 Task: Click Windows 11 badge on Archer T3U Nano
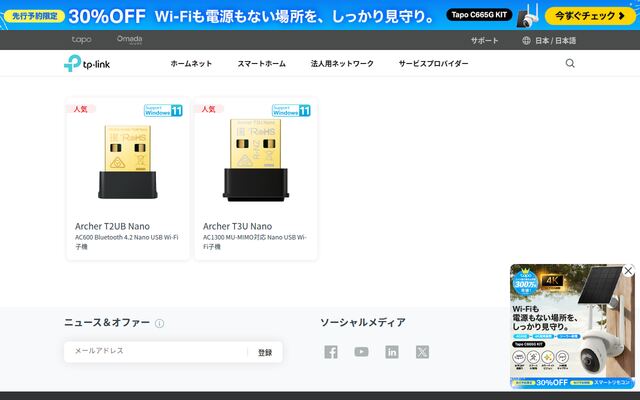(x=291, y=110)
